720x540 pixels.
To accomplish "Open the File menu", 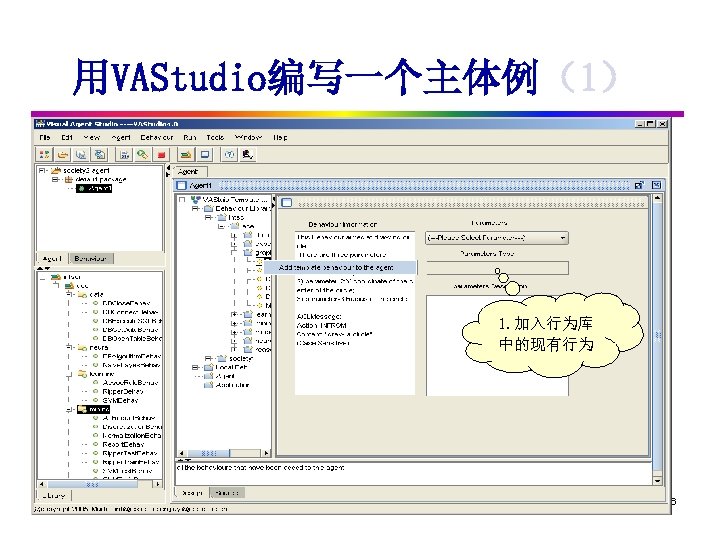I will pyautogui.click(x=45, y=137).
